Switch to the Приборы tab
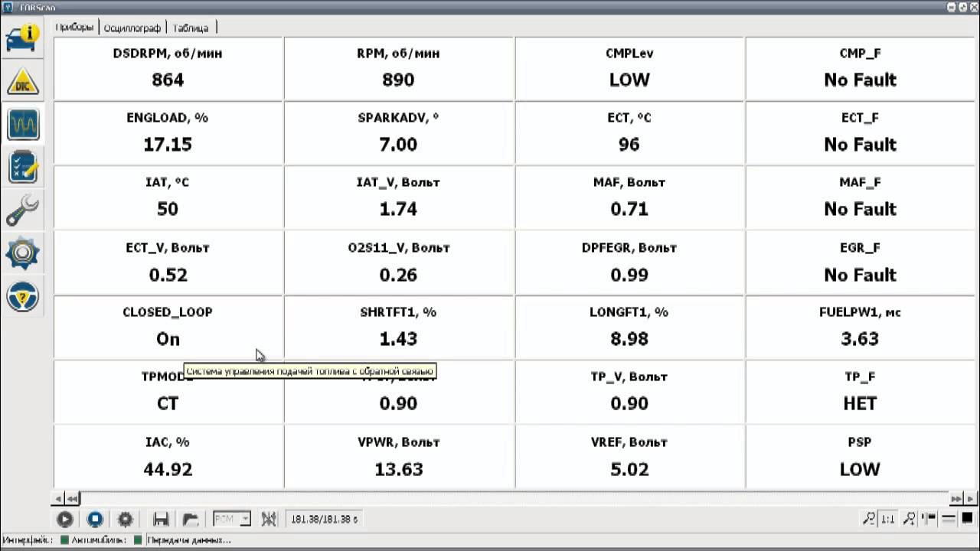The image size is (980, 551). (x=75, y=27)
